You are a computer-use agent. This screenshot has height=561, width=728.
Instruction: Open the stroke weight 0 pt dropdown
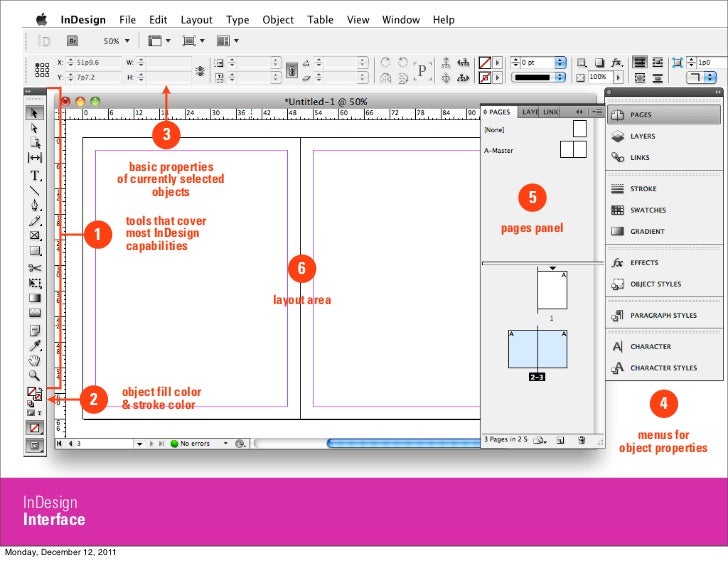coord(560,62)
